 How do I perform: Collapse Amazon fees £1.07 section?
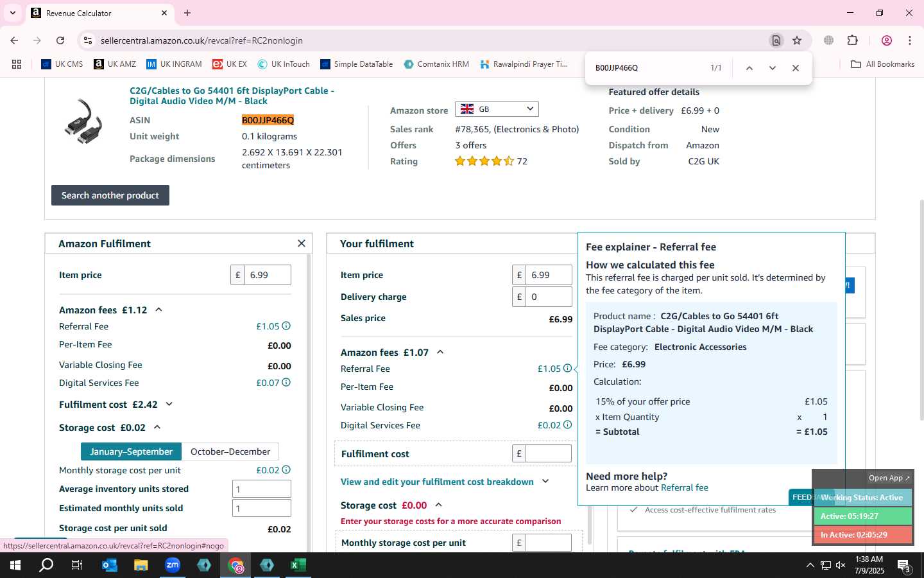coord(440,352)
